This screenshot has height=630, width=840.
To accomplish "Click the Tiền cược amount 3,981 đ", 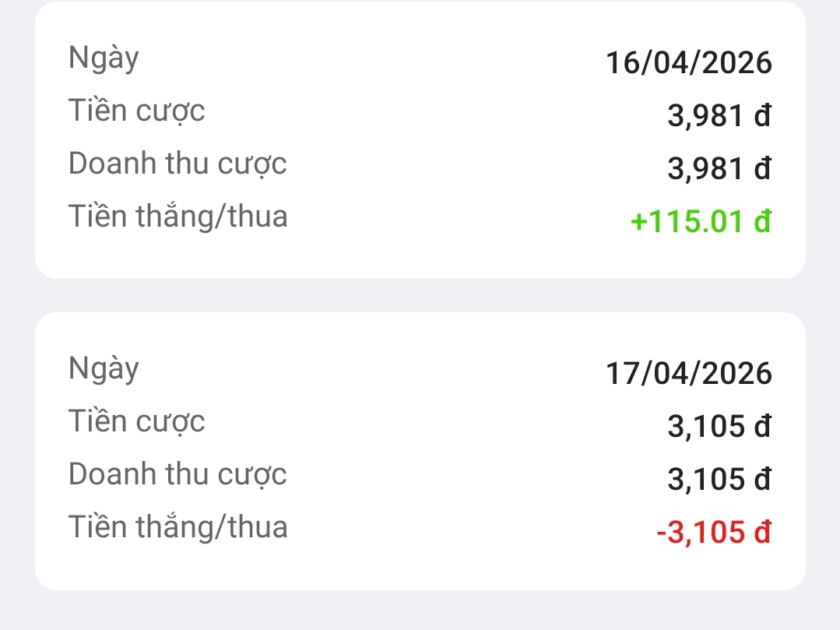I will pyautogui.click(x=719, y=116).
